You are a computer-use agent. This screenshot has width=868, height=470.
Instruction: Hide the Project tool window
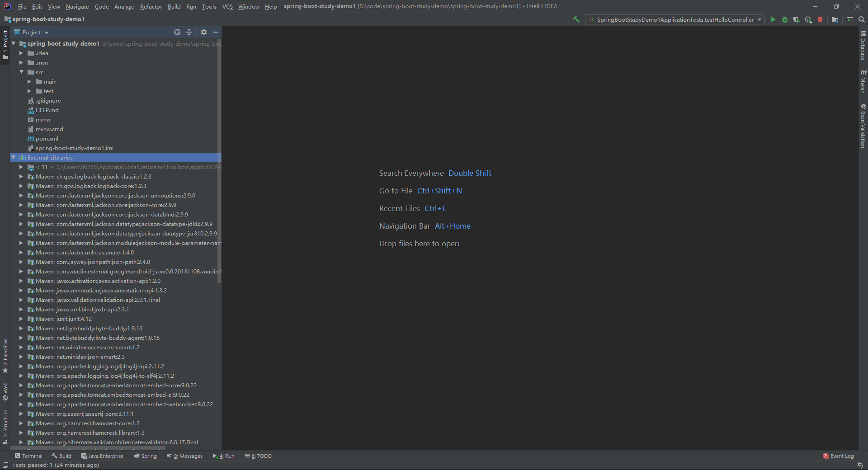click(216, 32)
